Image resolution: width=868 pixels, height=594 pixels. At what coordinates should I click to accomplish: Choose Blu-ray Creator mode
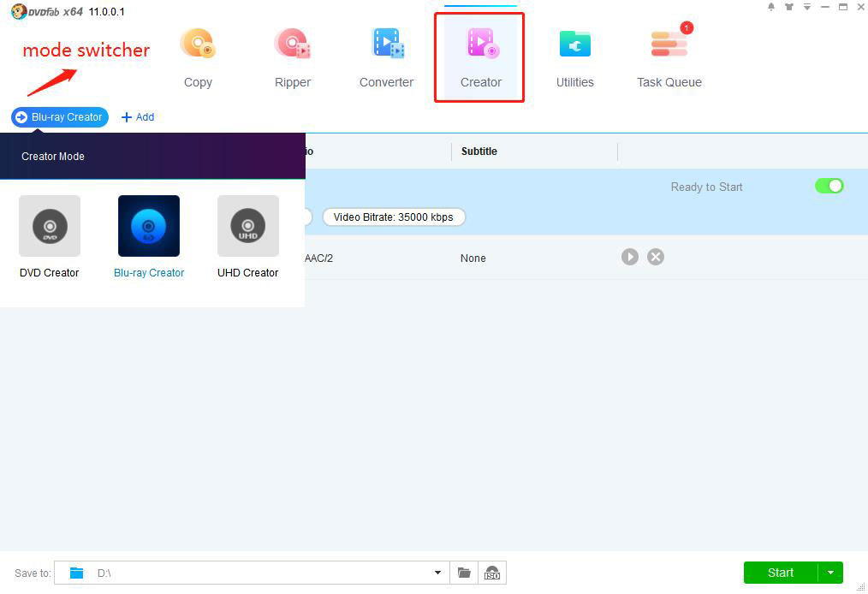[x=149, y=237]
